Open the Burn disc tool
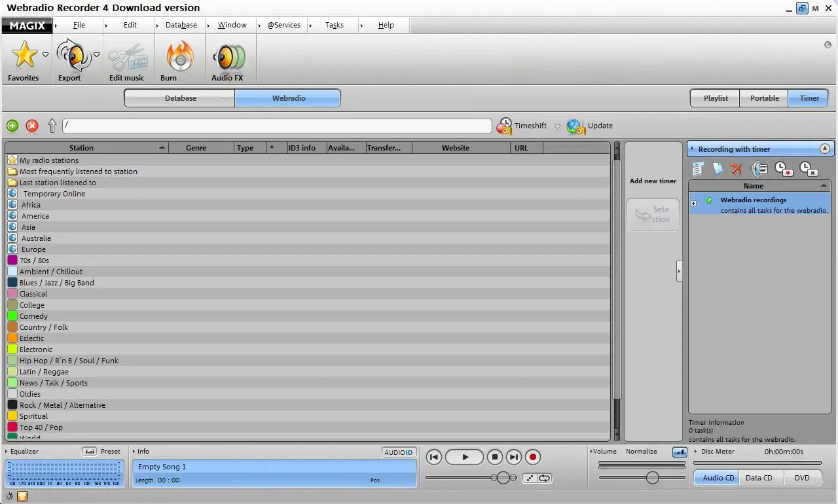Viewport: 838px width, 504px height. point(179,56)
